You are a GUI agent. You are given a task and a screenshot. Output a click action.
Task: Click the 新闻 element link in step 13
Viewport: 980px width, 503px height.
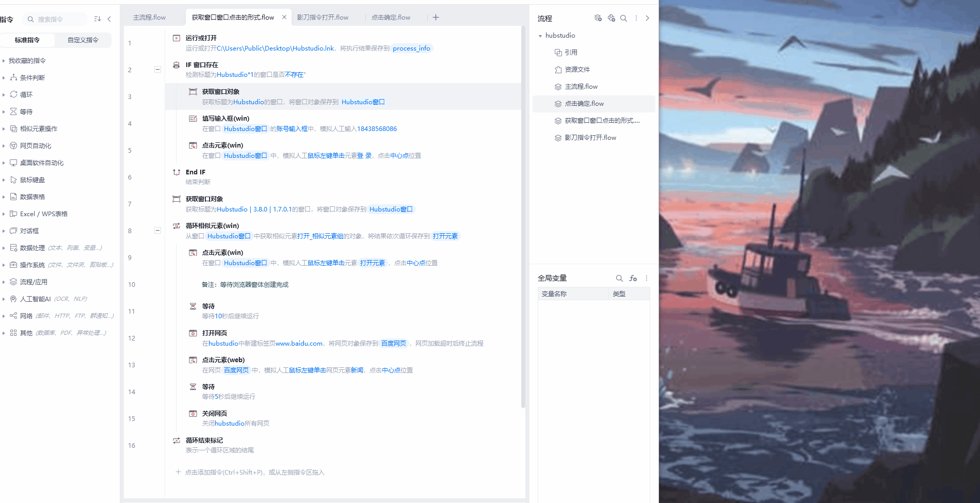(357, 370)
